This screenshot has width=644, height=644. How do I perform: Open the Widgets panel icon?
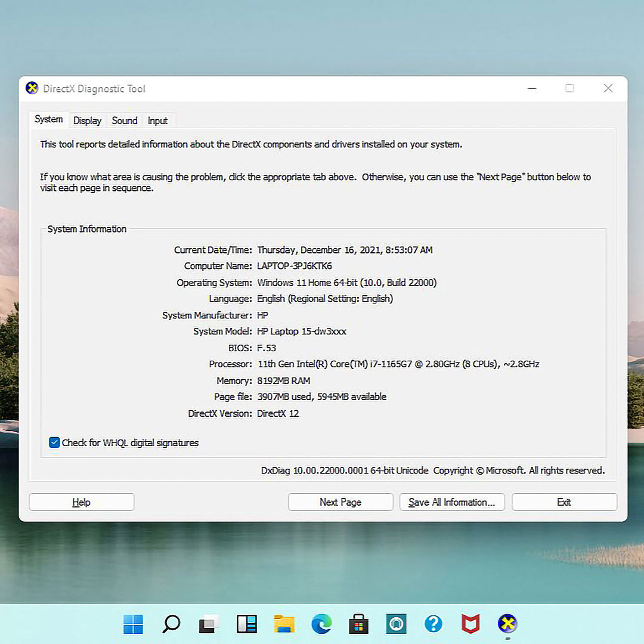click(246, 624)
